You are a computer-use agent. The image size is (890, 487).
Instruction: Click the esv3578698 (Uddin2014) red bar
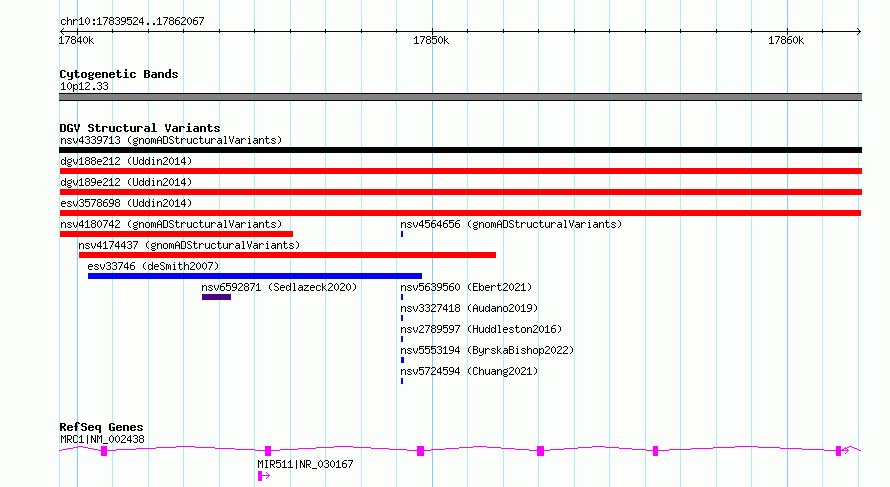point(460,213)
